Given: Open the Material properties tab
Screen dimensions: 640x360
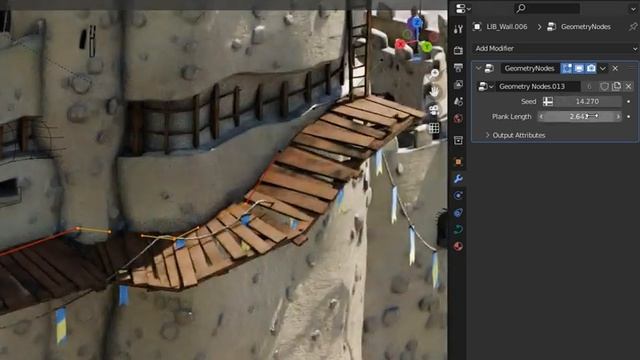Looking at the screenshot, I should (458, 247).
